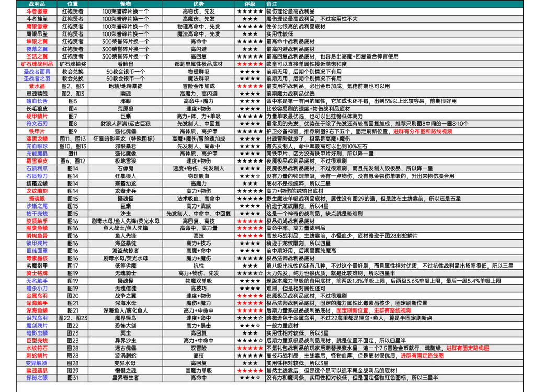Image resolution: width=533 pixels, height=392 pixels.
Task: Select the 狂暴暗影巨龙（特殊图标）cell
Action: 126,139
